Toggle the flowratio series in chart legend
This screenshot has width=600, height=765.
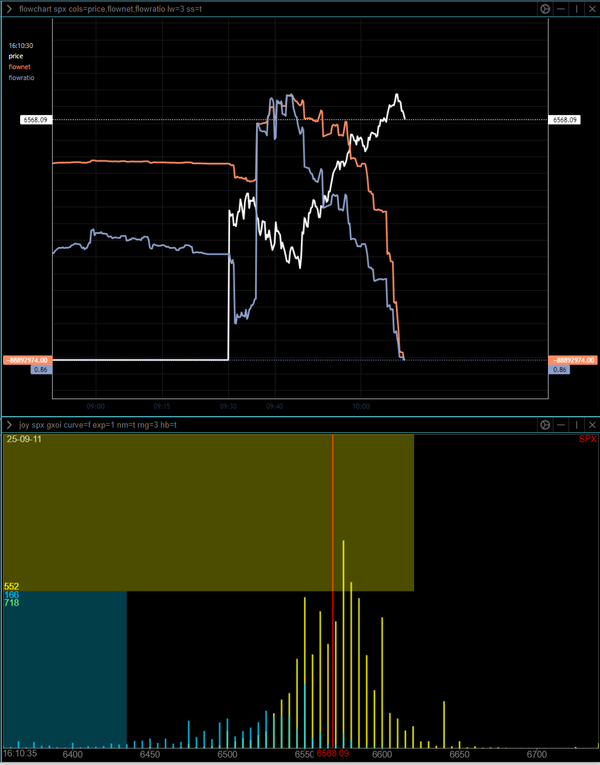click(22, 76)
